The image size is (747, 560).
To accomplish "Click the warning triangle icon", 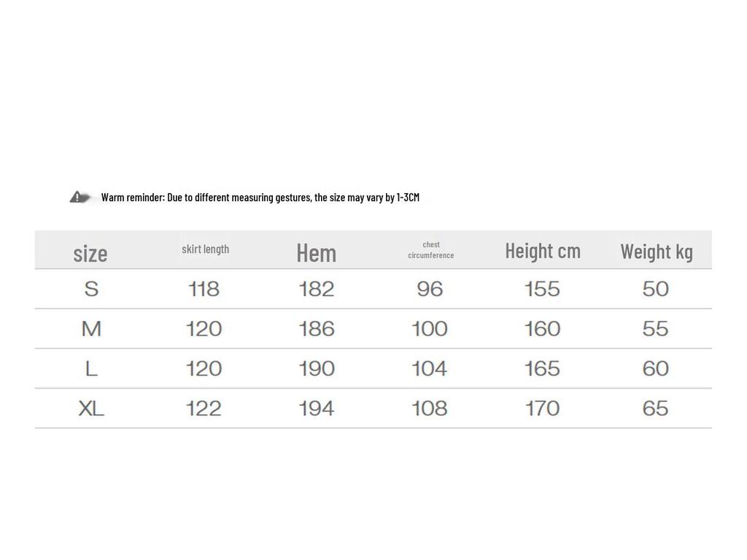I will pos(79,197).
